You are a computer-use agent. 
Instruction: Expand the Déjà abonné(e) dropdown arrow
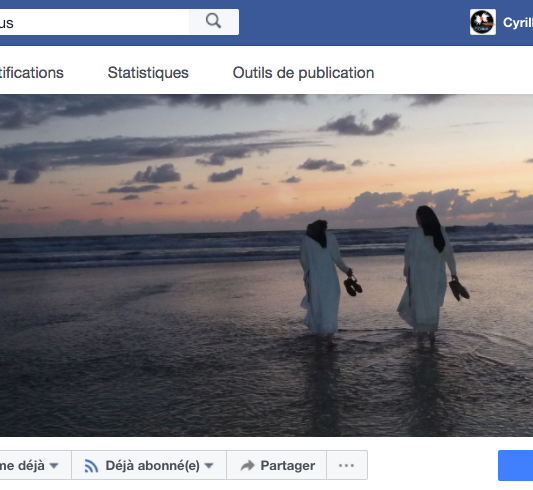209,465
